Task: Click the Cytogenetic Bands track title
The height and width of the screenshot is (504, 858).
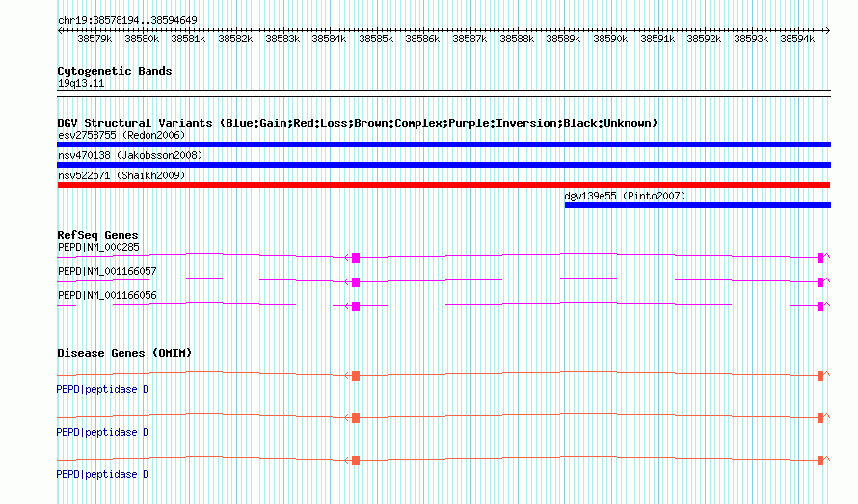Action: (x=115, y=71)
